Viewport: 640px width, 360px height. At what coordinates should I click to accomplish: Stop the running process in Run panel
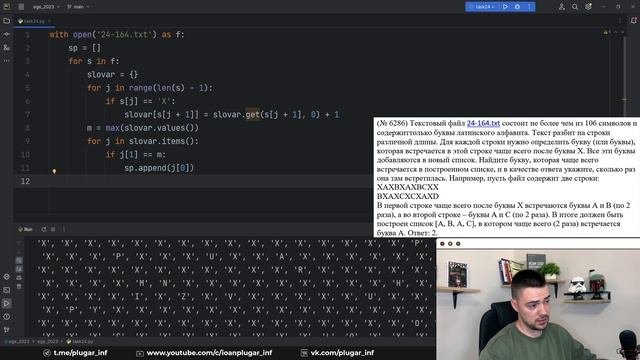coord(53,229)
